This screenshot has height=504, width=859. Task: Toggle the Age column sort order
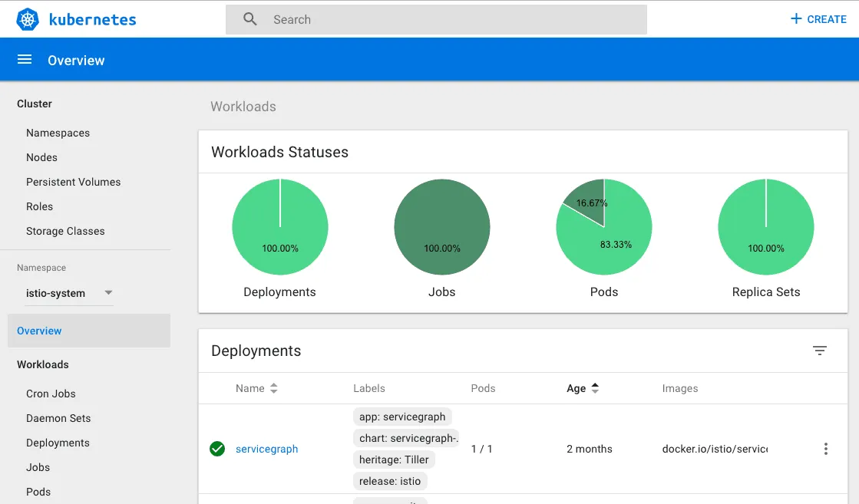pos(598,388)
